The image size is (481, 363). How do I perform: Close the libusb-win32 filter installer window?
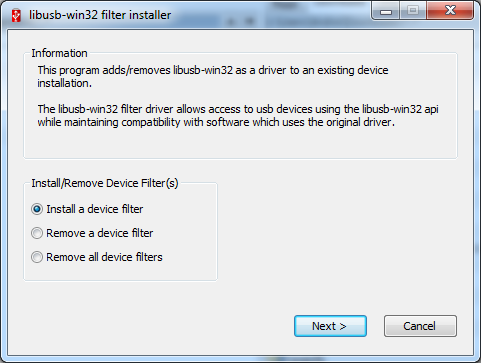[x=450, y=11]
